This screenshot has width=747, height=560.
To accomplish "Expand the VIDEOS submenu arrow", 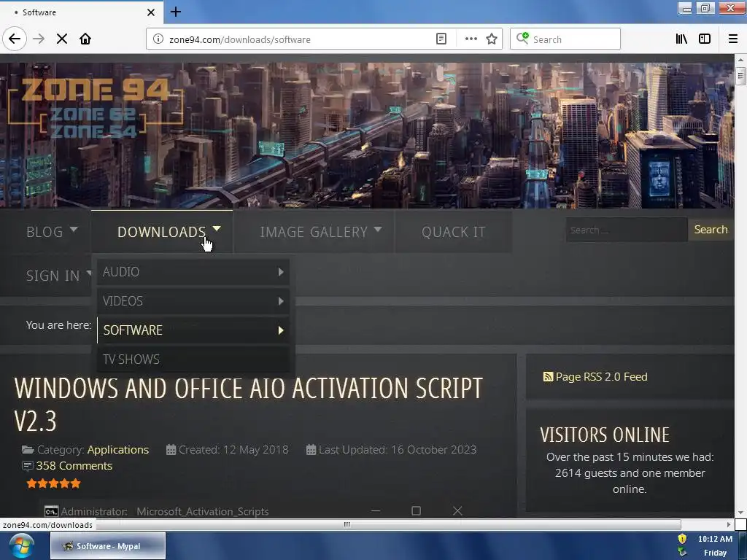I will tap(281, 301).
